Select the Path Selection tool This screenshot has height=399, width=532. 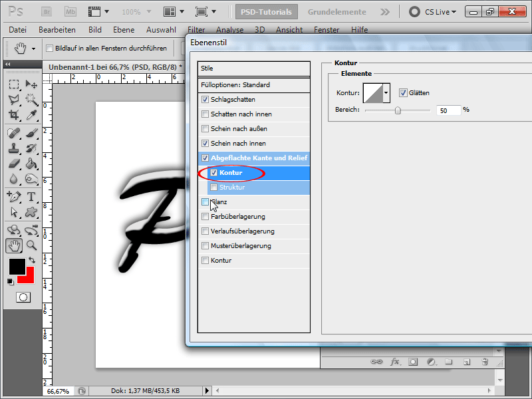point(13,212)
